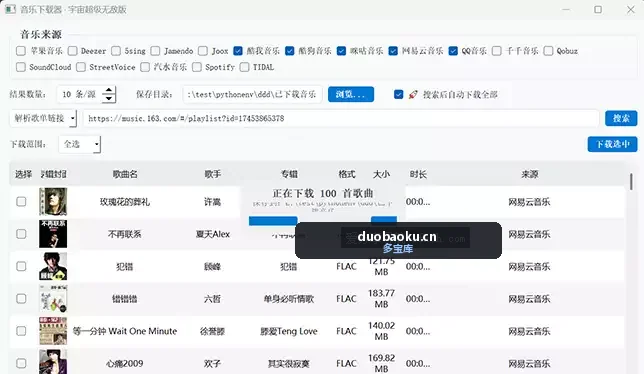Viewport: 644px width, 374px height.
Task: Click the artist cell 许嵩
Action: 212,202
